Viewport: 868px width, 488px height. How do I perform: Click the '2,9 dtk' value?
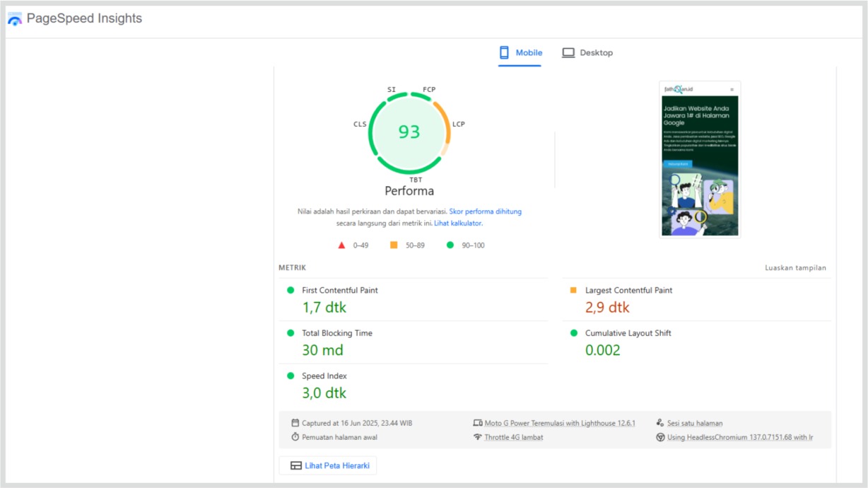click(607, 308)
